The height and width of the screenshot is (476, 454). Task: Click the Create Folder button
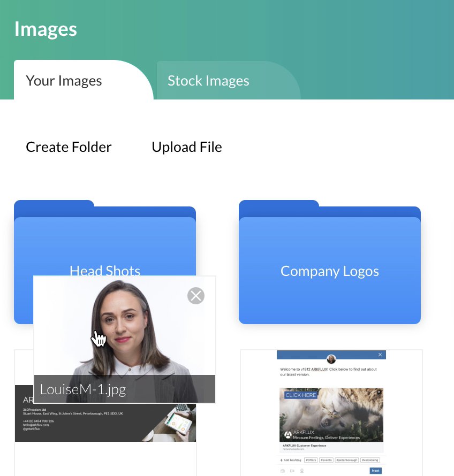pos(69,147)
